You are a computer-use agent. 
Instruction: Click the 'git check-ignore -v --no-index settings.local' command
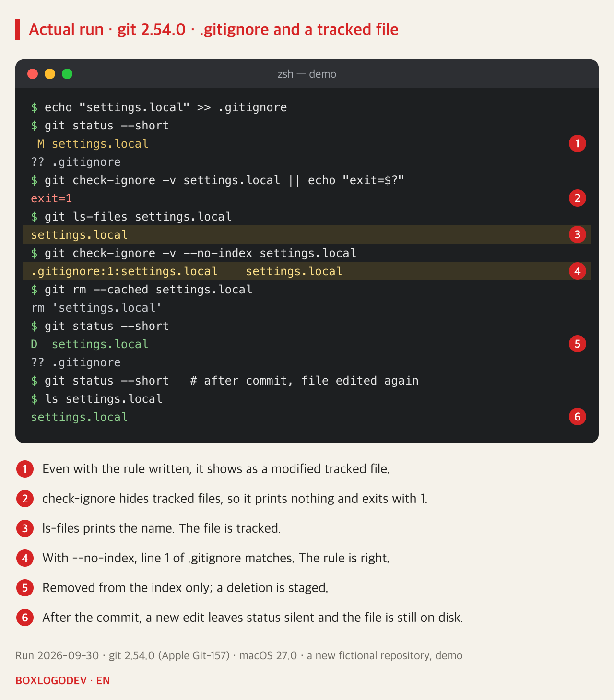[x=194, y=253]
